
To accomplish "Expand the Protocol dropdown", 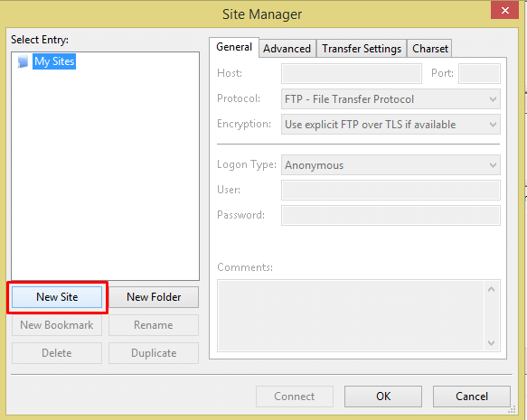I will [391, 99].
